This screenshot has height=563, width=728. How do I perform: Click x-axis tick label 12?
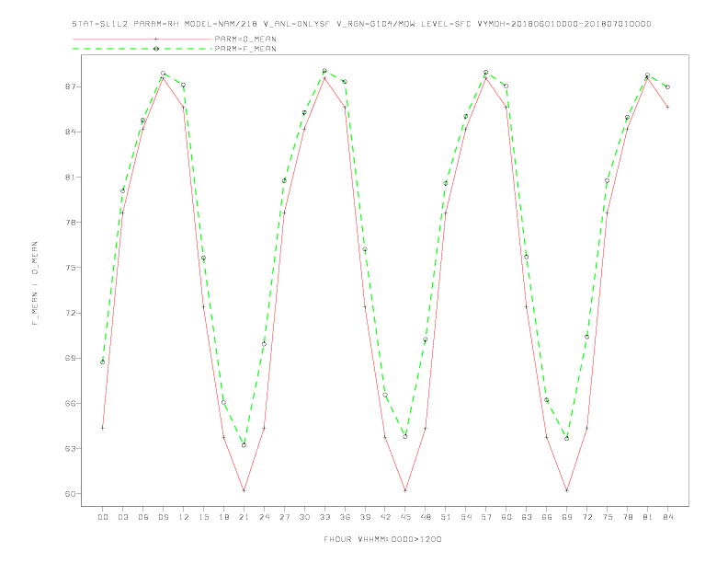pos(184,517)
